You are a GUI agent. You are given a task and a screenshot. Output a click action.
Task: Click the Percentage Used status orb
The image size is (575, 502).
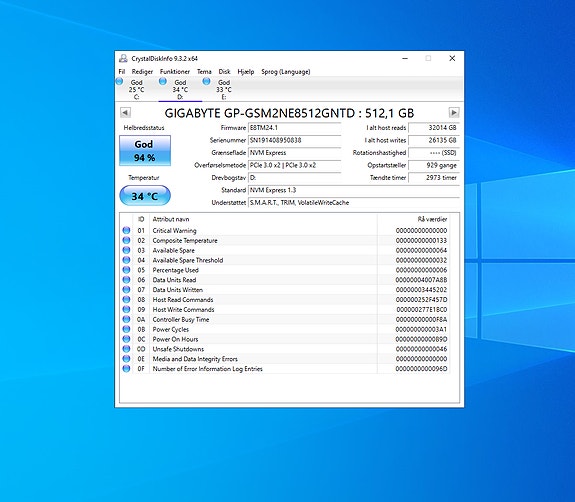coord(126,270)
